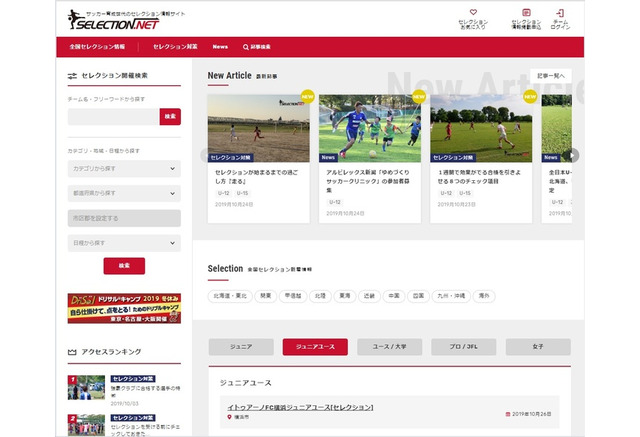Click U-15 tag on the first article card

pos(242,193)
